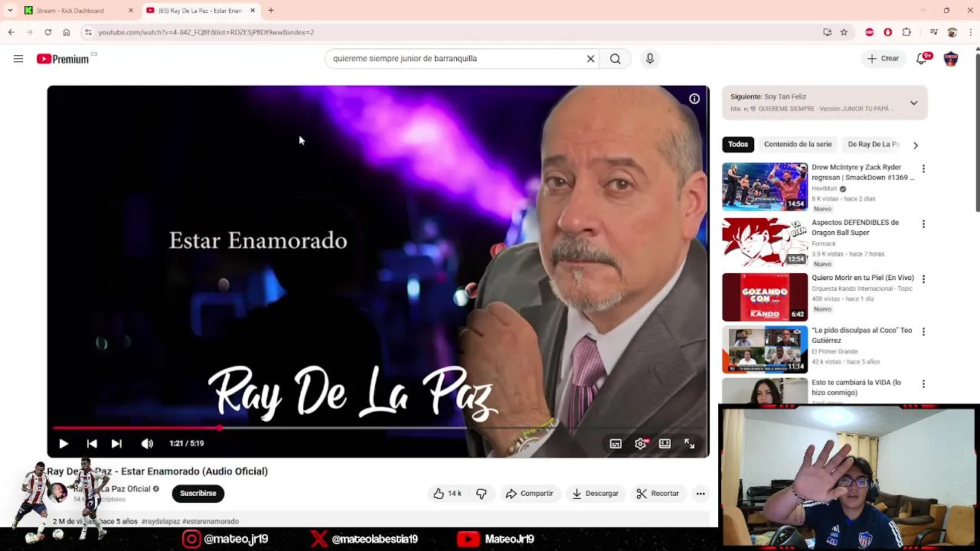Mute the video volume

(147, 443)
